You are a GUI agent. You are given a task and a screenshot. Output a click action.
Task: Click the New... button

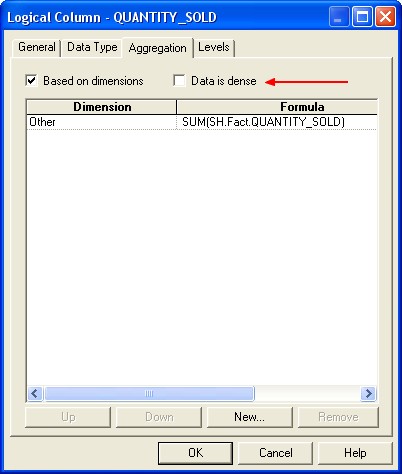(x=250, y=417)
